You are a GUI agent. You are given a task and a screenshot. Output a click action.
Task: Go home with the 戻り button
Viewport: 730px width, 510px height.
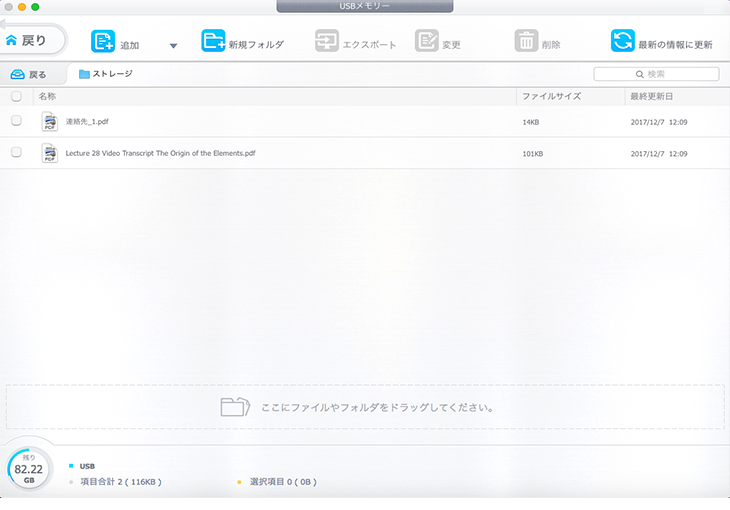coord(33,40)
